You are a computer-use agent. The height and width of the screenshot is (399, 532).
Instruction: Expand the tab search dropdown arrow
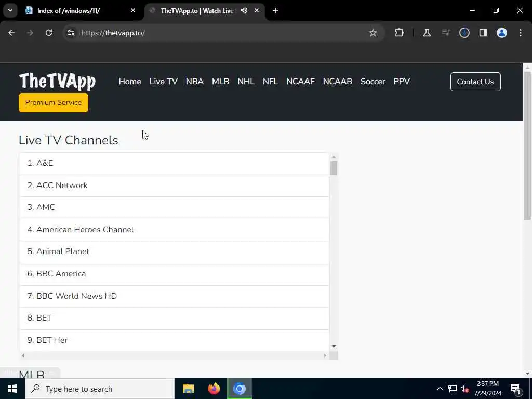(x=10, y=10)
